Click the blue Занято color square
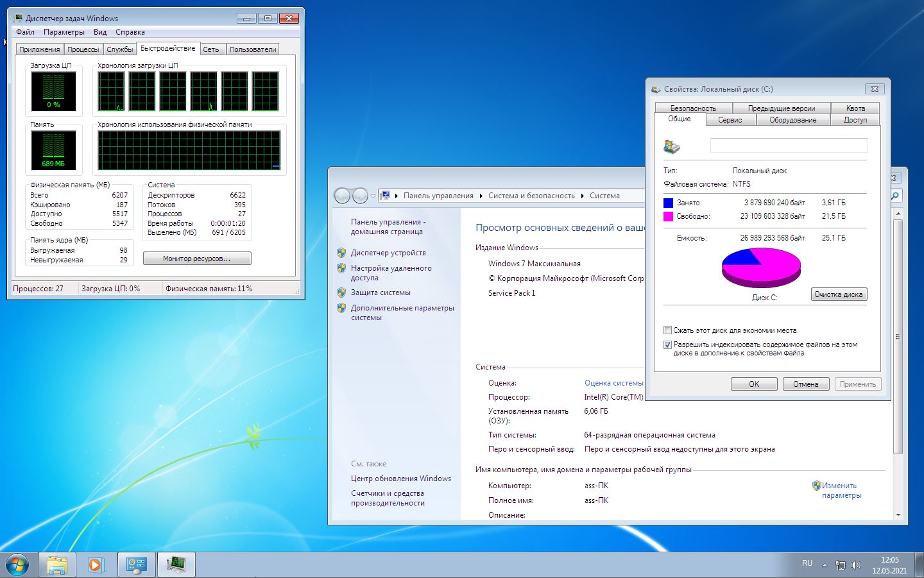This screenshot has height=578, width=924. coord(668,203)
